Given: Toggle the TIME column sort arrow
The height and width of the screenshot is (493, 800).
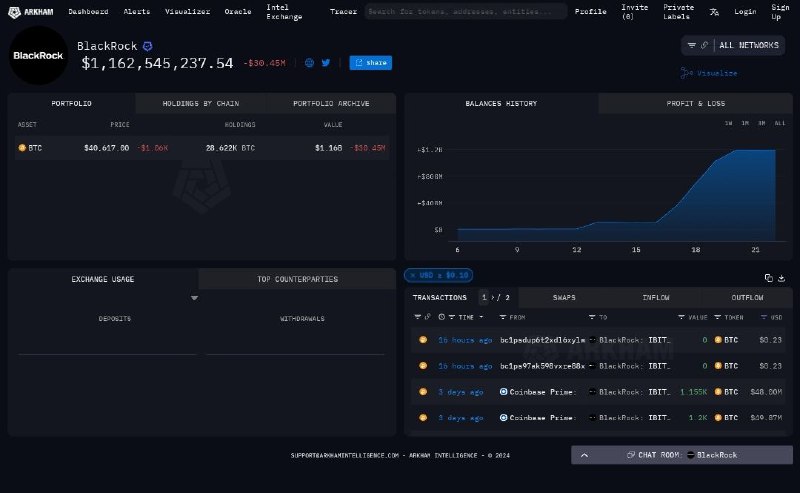Looking at the screenshot, I should (481, 317).
